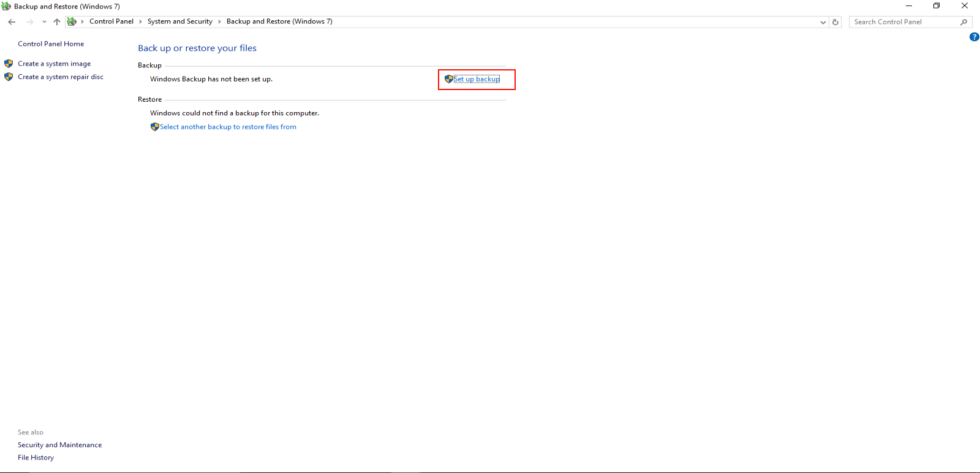This screenshot has height=473, width=980.
Task: Click the Forward navigation arrow
Action: (29, 21)
